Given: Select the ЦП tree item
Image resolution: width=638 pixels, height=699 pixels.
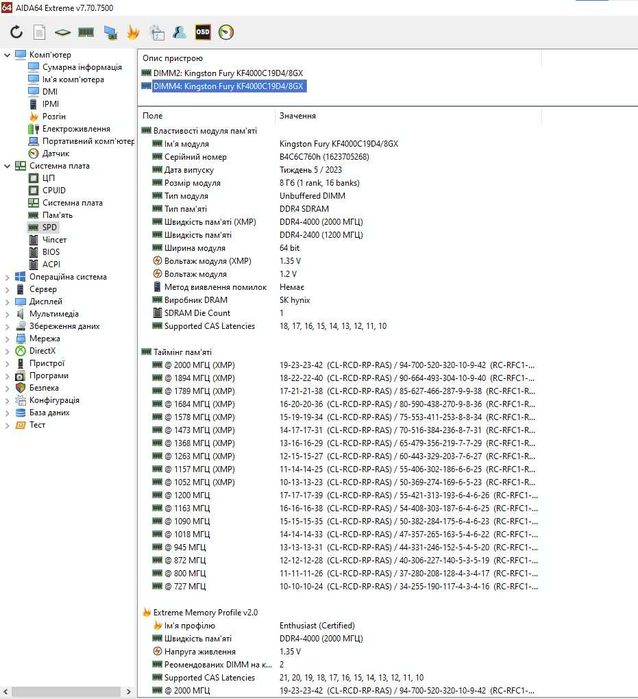Looking at the screenshot, I should 49,178.
